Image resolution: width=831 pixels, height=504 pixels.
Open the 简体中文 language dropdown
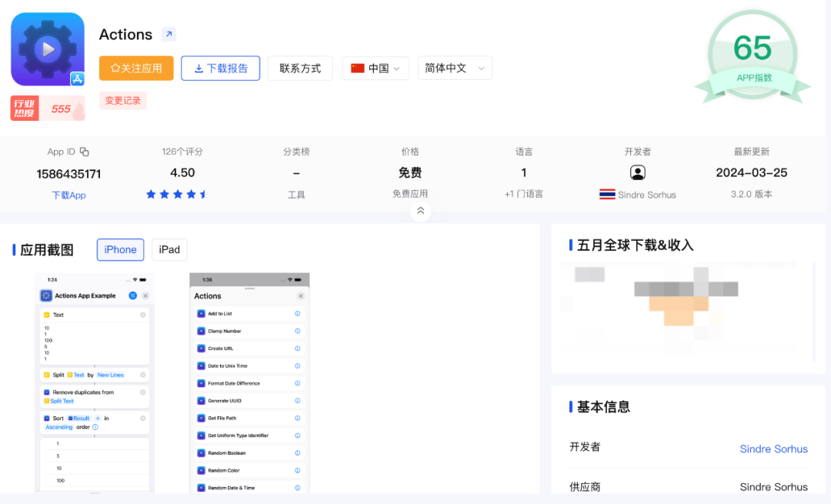pyautogui.click(x=455, y=68)
